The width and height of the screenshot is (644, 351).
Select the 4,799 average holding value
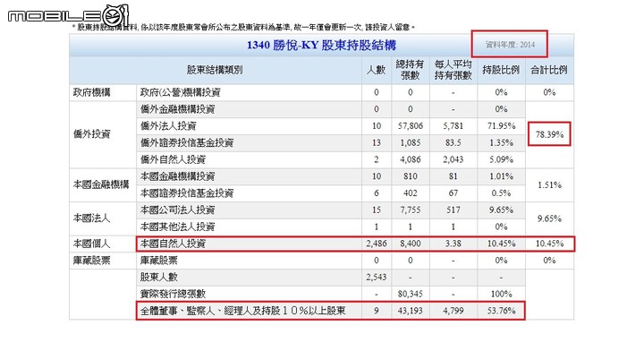point(453,311)
